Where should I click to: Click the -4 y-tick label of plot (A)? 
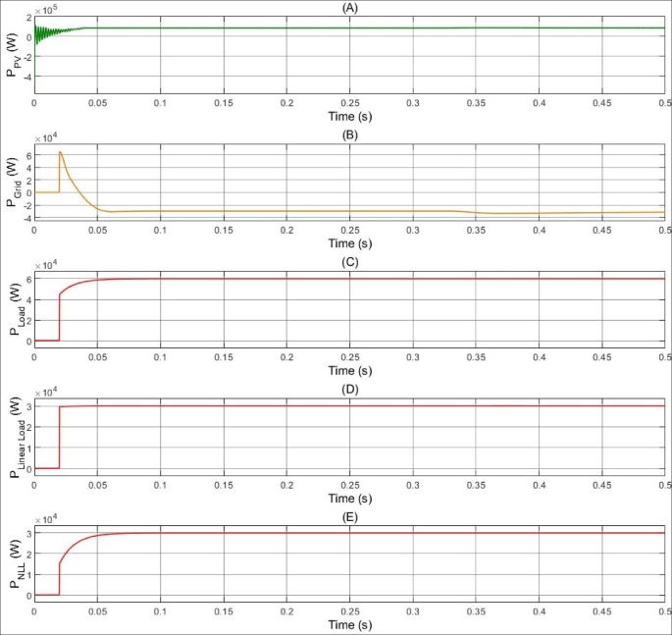click(27, 77)
